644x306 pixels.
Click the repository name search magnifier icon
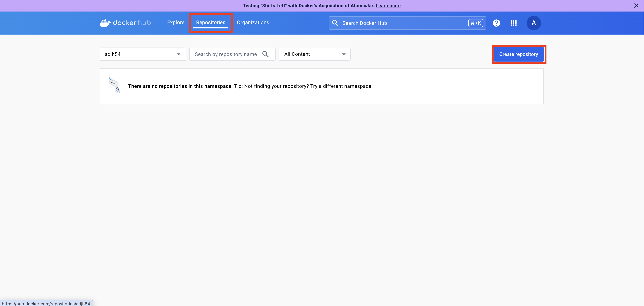[266, 54]
